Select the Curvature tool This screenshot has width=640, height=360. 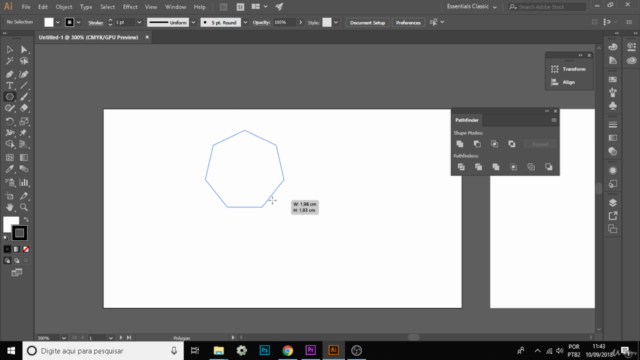[x=24, y=74]
